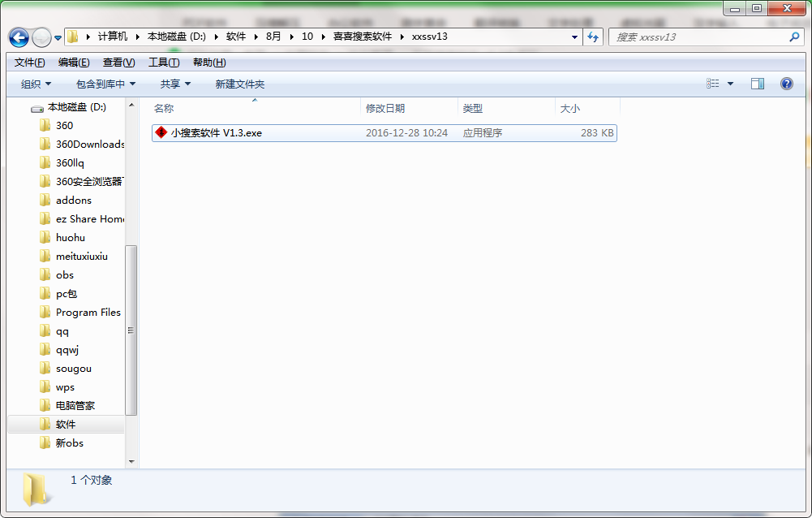Click the refresh button beside the address bar
812x518 pixels.
coord(593,37)
